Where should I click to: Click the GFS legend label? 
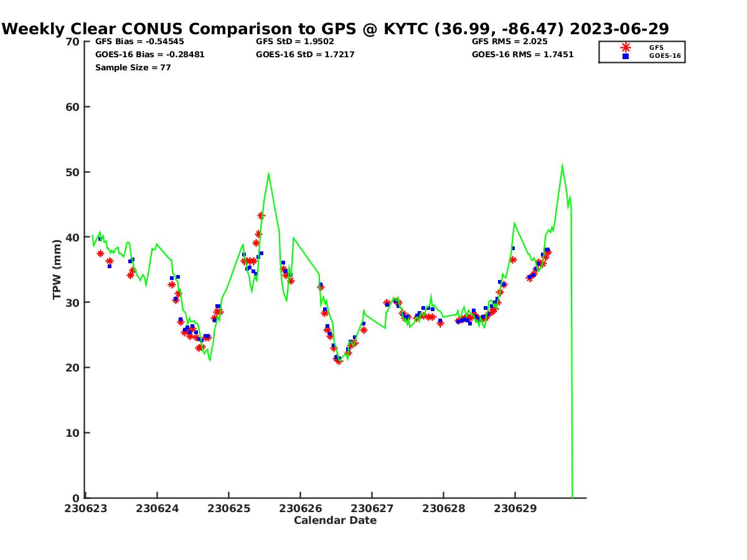pos(656,47)
